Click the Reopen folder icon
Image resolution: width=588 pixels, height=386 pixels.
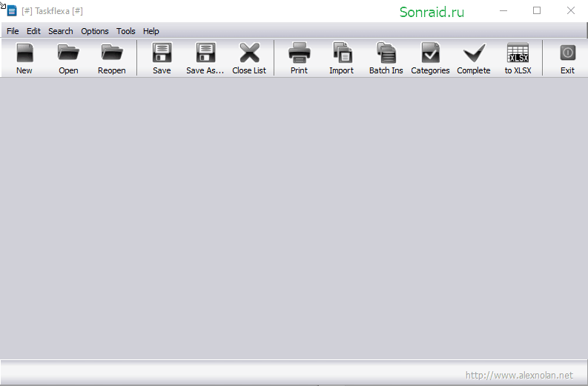point(112,53)
